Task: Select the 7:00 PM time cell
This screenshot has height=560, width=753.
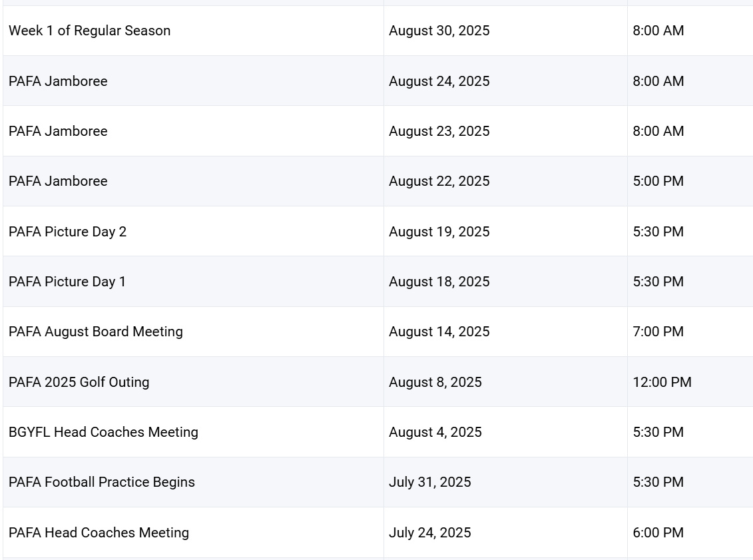Action: pyautogui.click(x=658, y=332)
